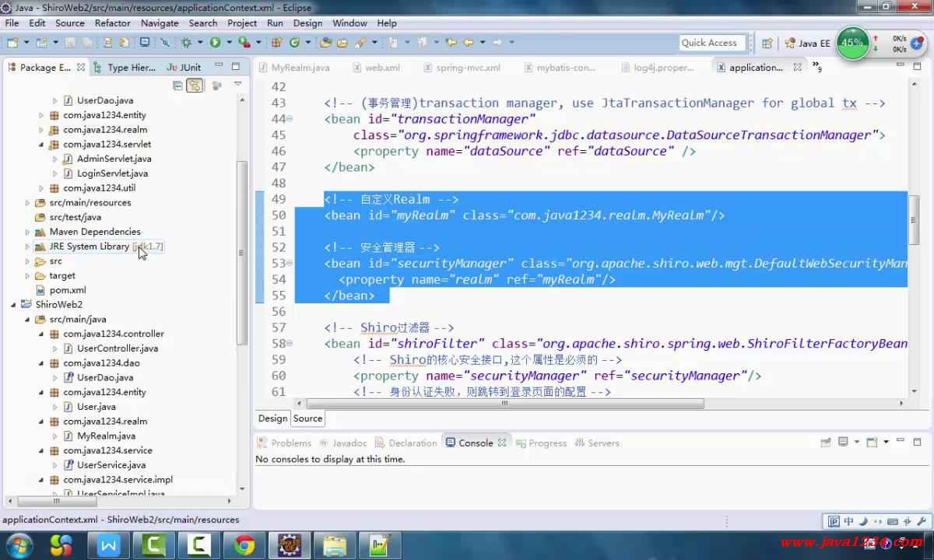Open the Navigate menu
The height and width of the screenshot is (560, 934).
tap(160, 23)
